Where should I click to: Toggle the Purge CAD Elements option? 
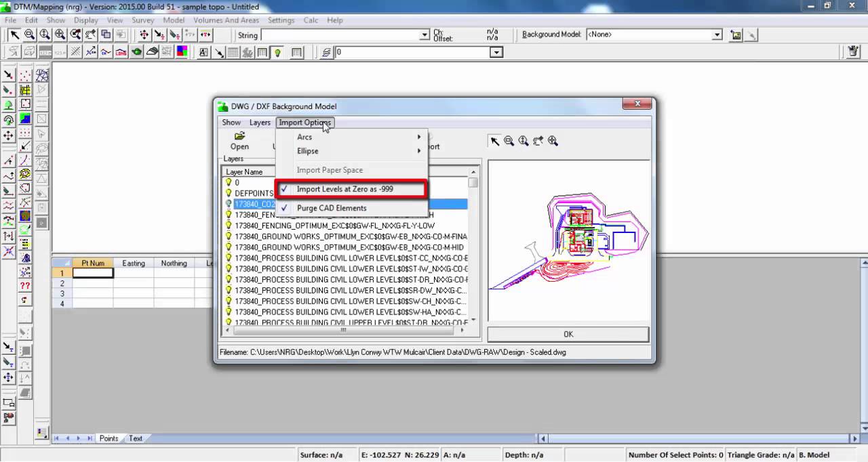click(x=351, y=208)
